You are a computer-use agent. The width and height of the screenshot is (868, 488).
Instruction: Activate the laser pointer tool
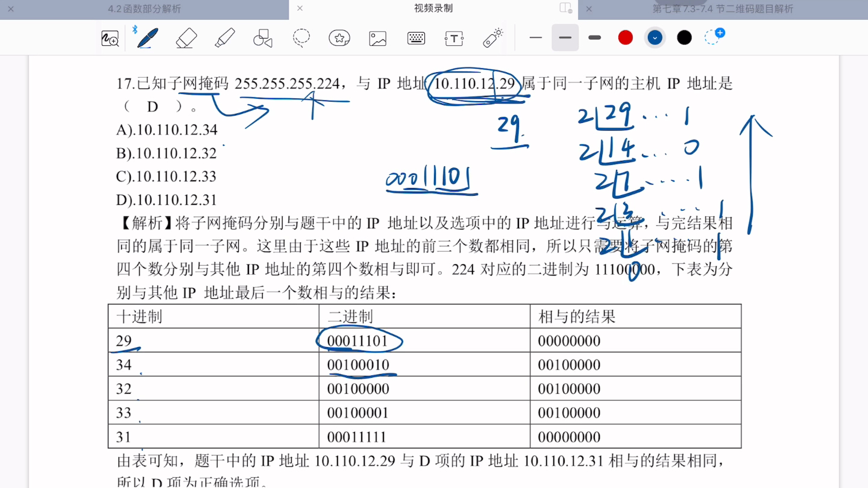coord(492,37)
